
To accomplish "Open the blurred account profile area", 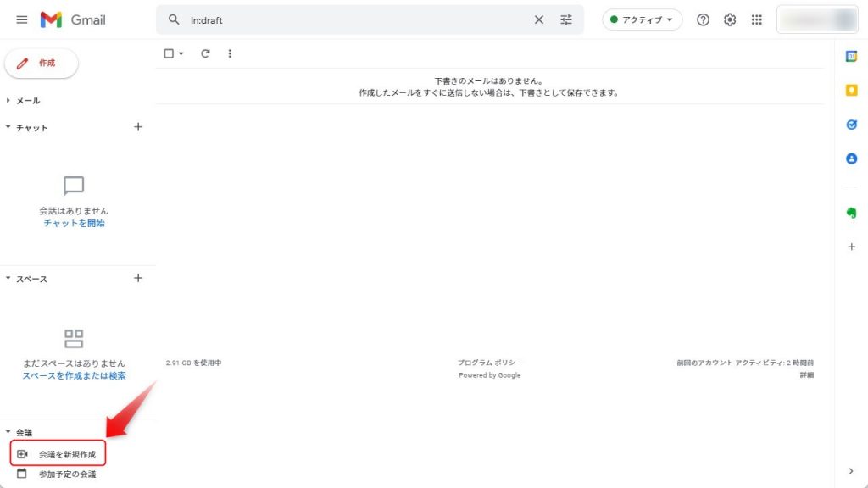I will (x=818, y=20).
